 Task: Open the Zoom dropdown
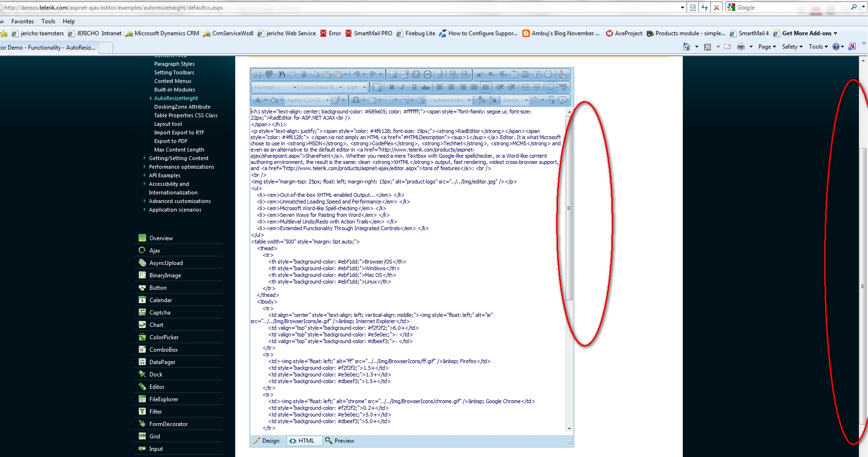click(515, 100)
